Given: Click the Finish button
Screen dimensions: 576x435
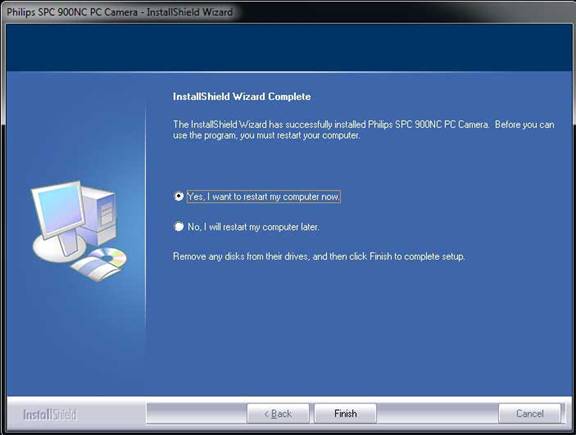Looking at the screenshot, I should pos(345,413).
